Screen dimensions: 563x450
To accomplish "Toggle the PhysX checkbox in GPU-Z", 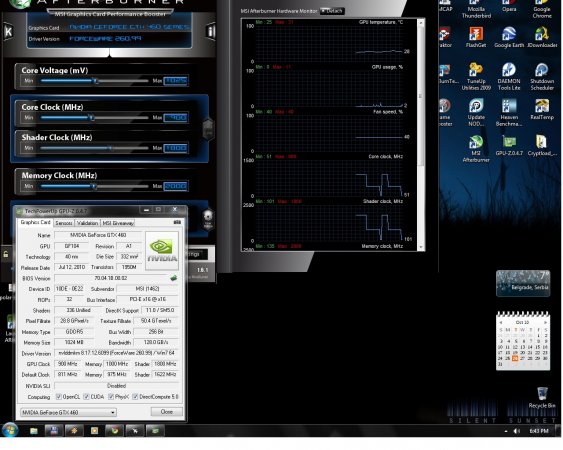I will click(x=111, y=397).
